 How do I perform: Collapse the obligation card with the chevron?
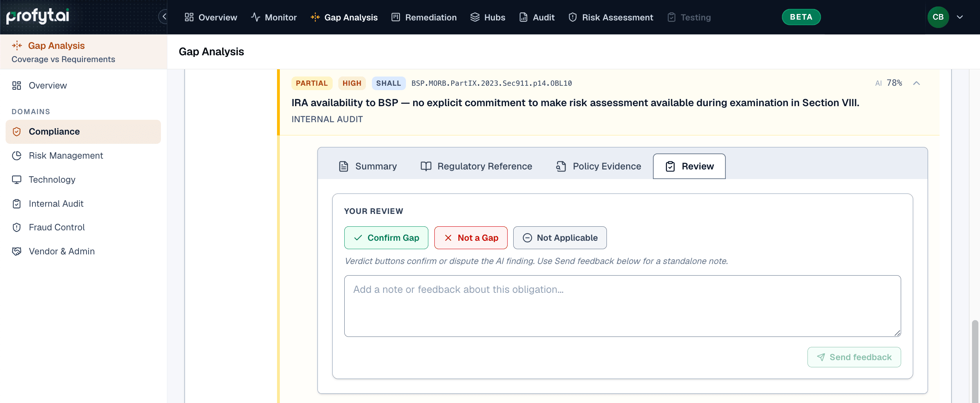tap(916, 83)
